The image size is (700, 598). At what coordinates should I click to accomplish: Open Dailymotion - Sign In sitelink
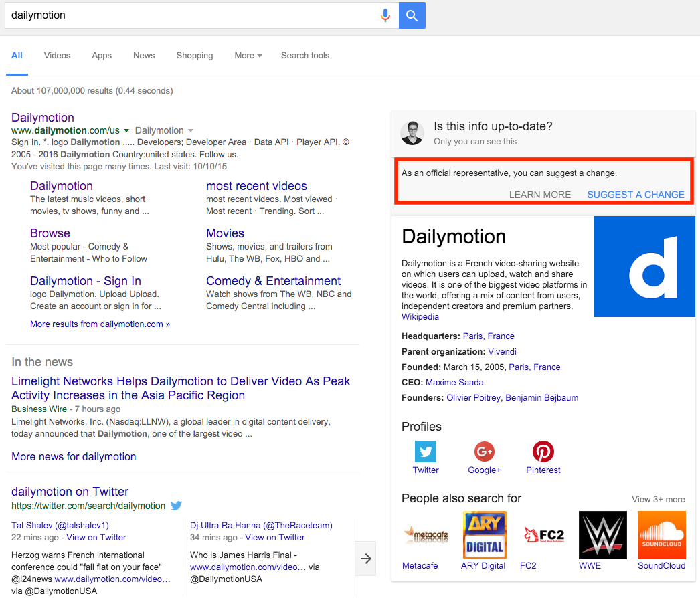[85, 281]
